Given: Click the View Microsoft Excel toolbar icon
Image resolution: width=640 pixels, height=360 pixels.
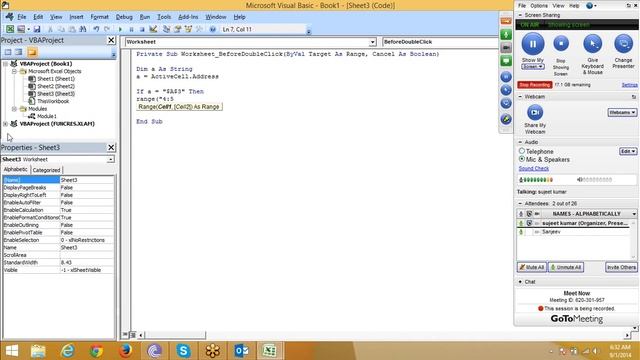Looking at the screenshot, I should tap(10, 29).
